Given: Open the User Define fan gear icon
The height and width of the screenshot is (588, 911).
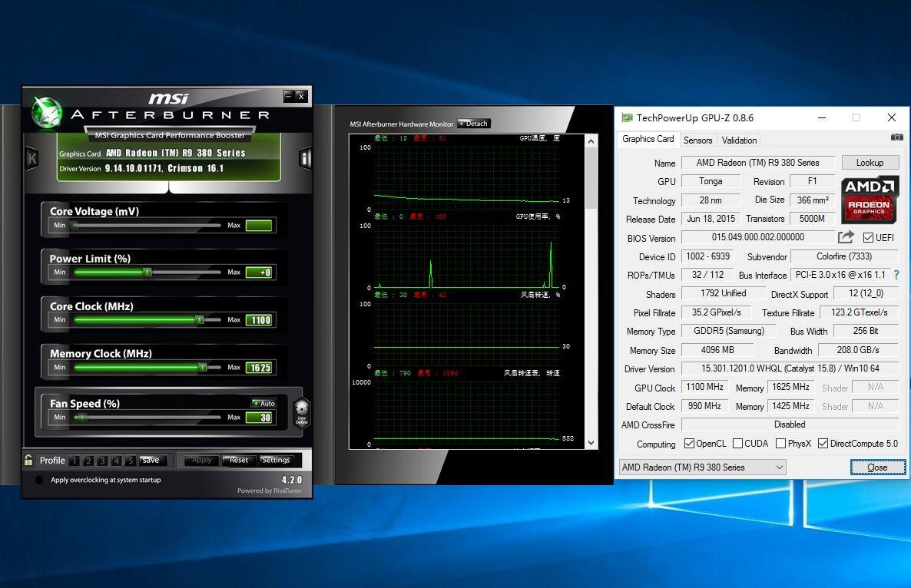Looking at the screenshot, I should 301,410.
